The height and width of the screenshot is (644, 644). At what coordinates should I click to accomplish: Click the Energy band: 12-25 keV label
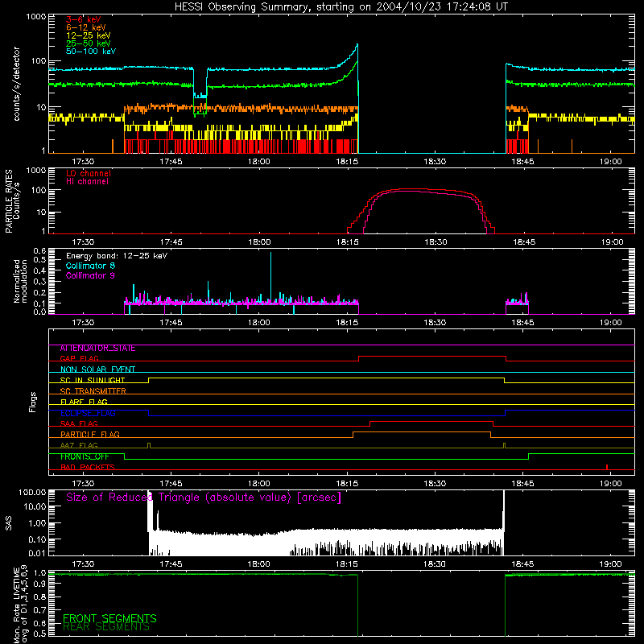pyautogui.click(x=117, y=256)
